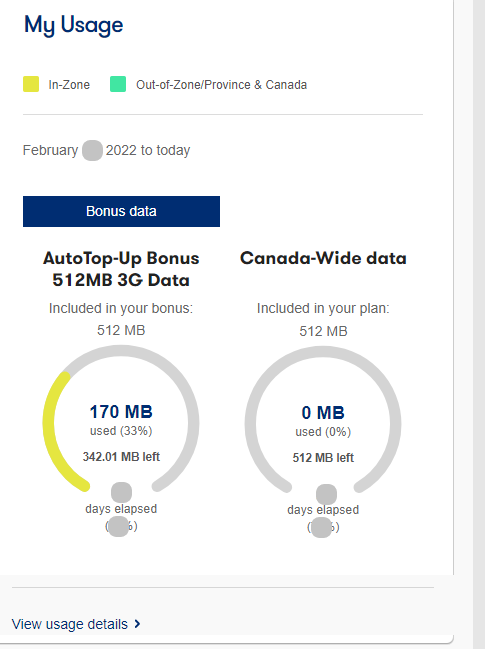Screen dimensions: 485x649
Task: Click the green Out-of-Zone legend swatch
Action: tap(118, 84)
